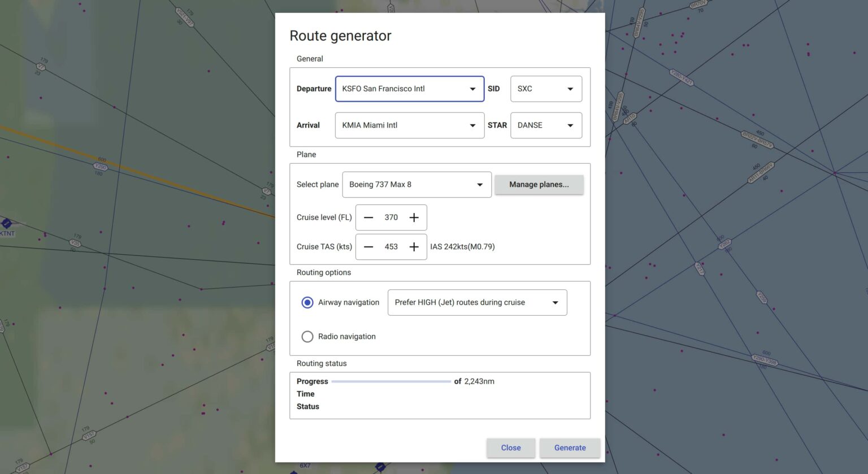Click the Cruise TAS value field
The height and width of the screenshot is (474, 868).
coord(390,247)
